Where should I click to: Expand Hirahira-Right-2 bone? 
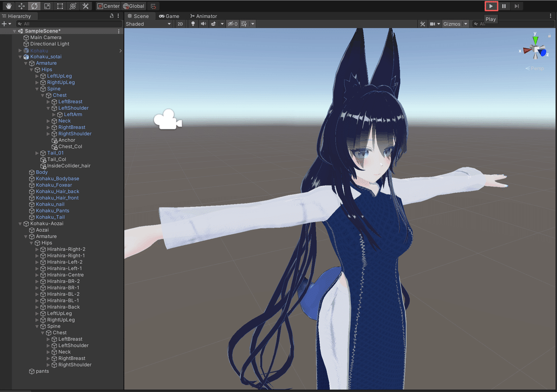[x=37, y=249]
